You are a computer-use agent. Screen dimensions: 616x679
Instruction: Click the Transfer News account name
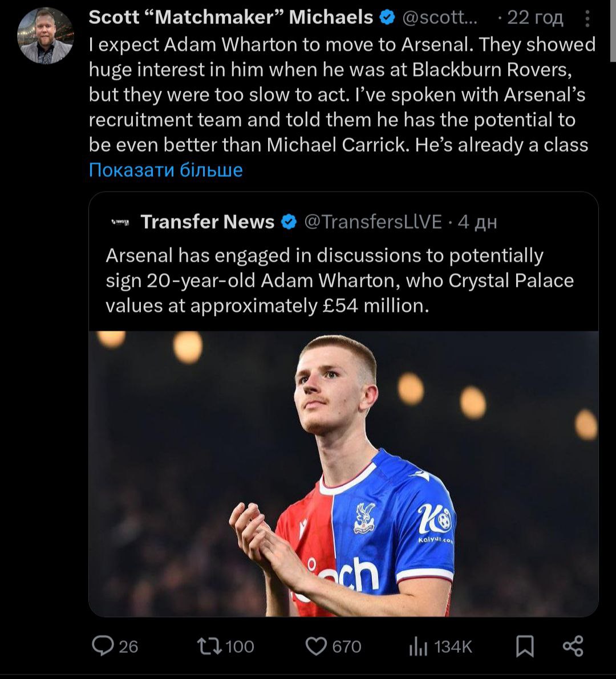(208, 222)
